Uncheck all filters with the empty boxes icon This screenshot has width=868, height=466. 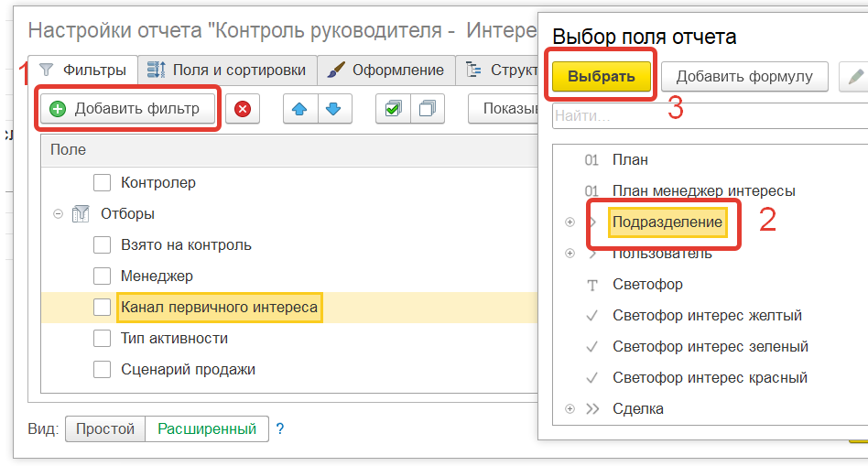tap(427, 109)
